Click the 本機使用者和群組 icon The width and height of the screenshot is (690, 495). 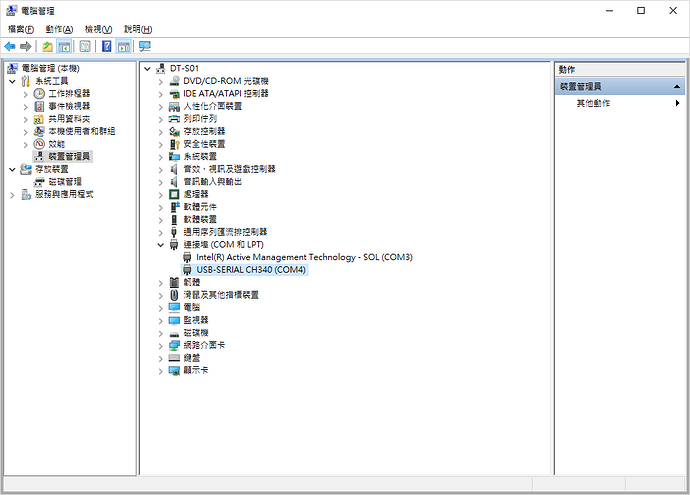[x=39, y=131]
